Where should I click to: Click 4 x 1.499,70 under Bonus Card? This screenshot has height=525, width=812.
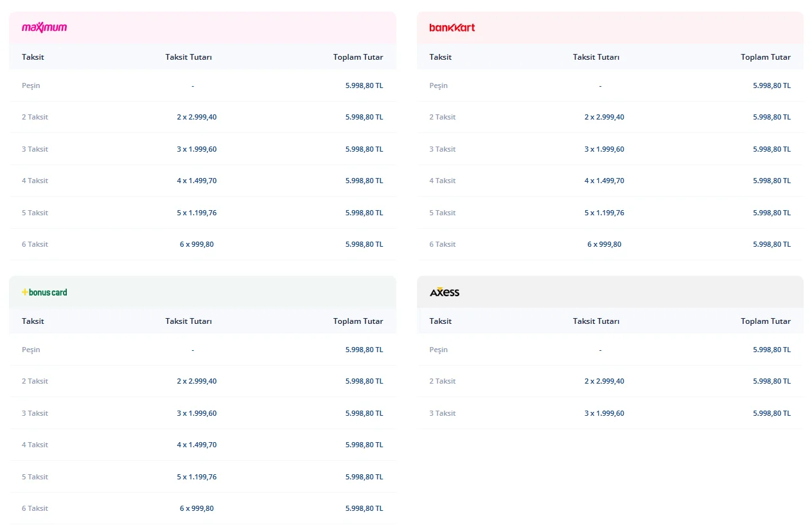point(197,445)
